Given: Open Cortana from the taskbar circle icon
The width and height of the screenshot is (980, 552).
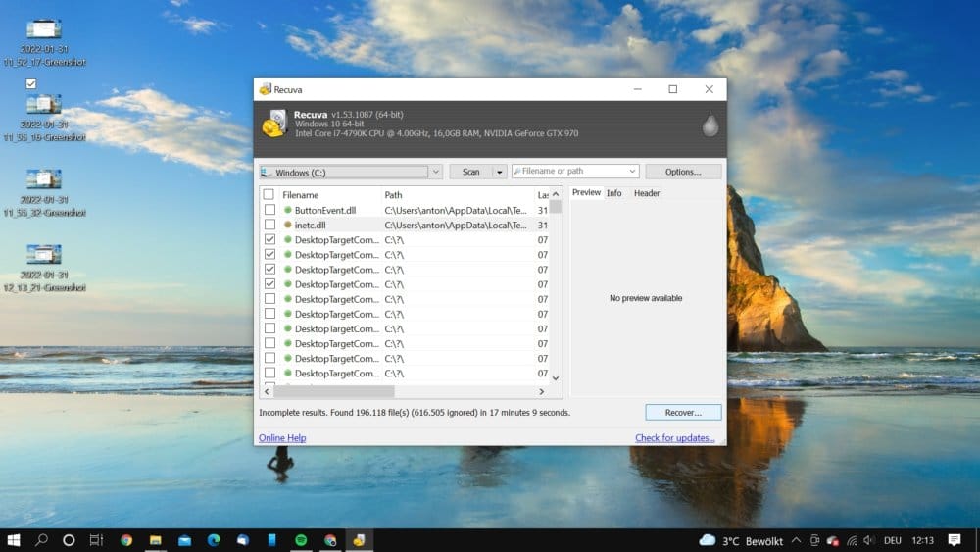Looking at the screenshot, I should click(69, 540).
